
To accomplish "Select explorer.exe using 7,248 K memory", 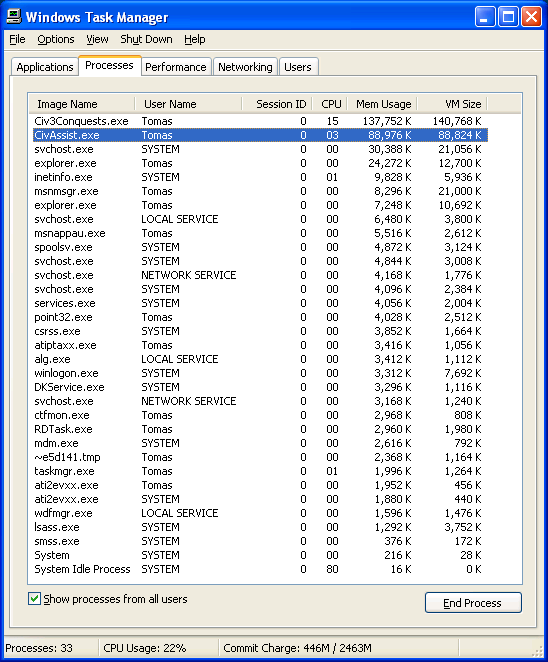I will pos(258,205).
